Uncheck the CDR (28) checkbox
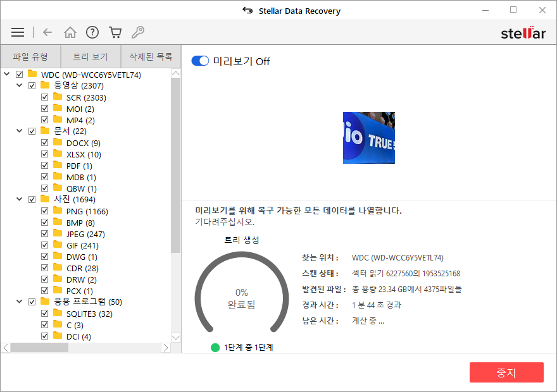 point(44,268)
